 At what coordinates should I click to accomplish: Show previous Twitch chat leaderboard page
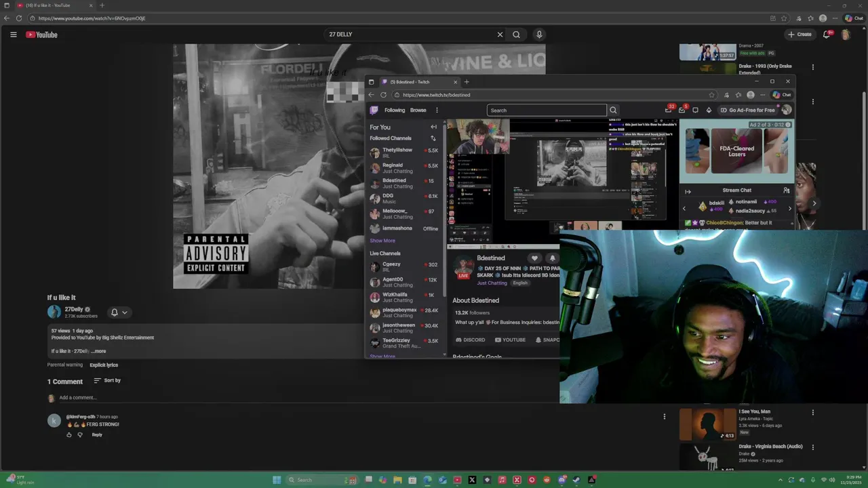tap(684, 208)
